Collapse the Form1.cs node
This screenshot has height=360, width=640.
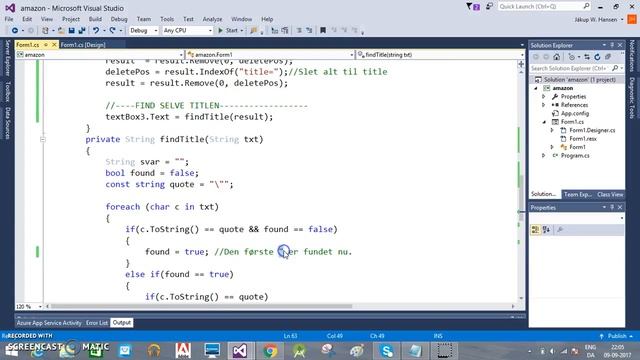tap(544, 122)
